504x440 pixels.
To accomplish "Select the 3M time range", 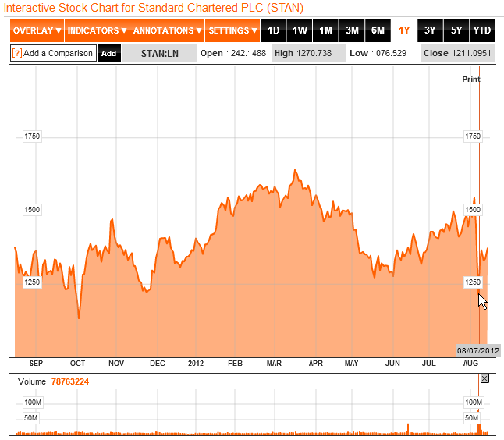I will click(352, 30).
